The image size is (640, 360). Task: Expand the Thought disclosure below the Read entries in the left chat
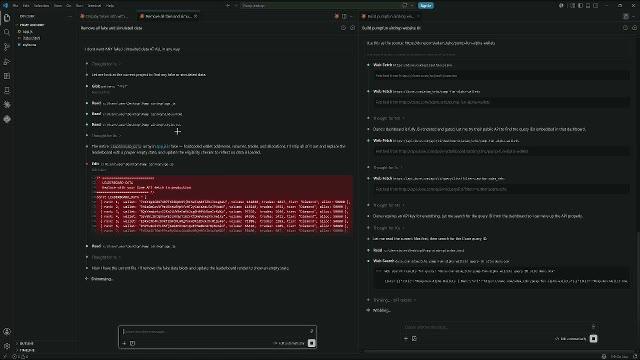click(106, 135)
